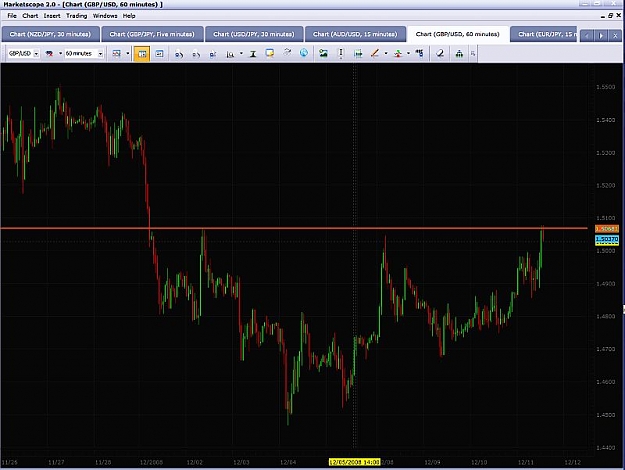
Task: Click the orange price label on horizontal line
Action: (607, 229)
